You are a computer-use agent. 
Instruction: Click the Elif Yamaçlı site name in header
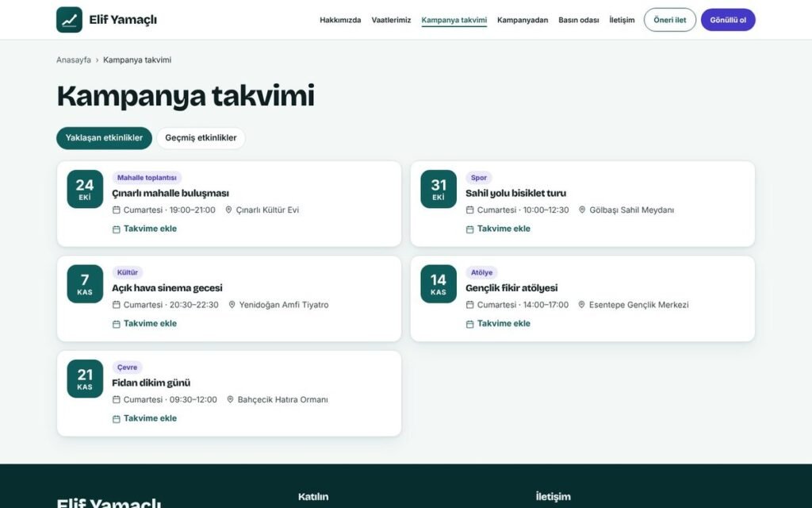pyautogui.click(x=123, y=20)
